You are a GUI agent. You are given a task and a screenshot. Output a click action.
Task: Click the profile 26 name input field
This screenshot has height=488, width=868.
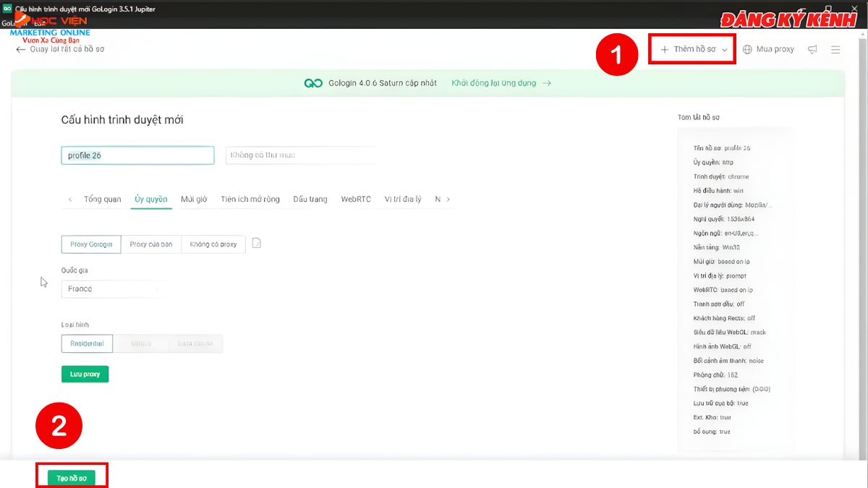point(137,155)
